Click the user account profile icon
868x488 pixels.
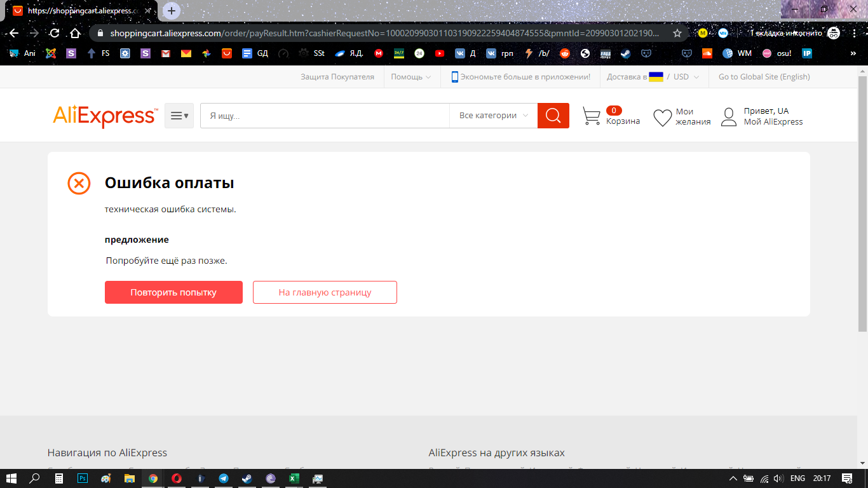point(729,117)
